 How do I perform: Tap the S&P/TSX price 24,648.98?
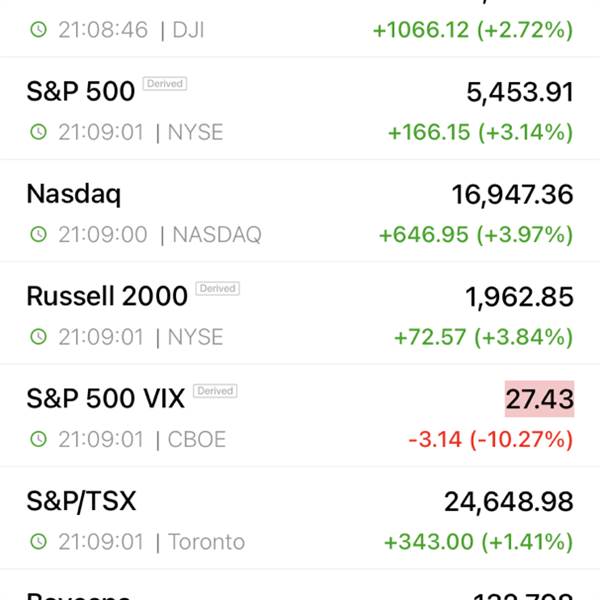pyautogui.click(x=509, y=502)
